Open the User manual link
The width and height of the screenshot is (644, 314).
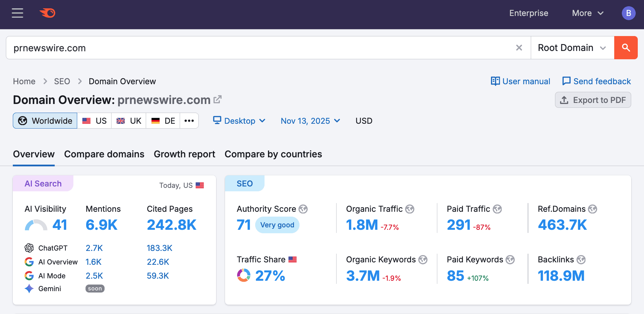(x=520, y=81)
